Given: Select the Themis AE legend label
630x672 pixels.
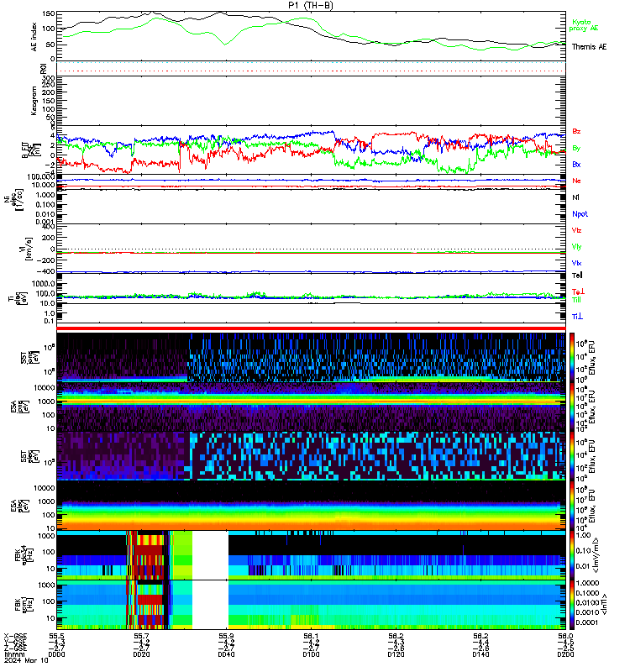Looking at the screenshot, I should (x=590, y=47).
